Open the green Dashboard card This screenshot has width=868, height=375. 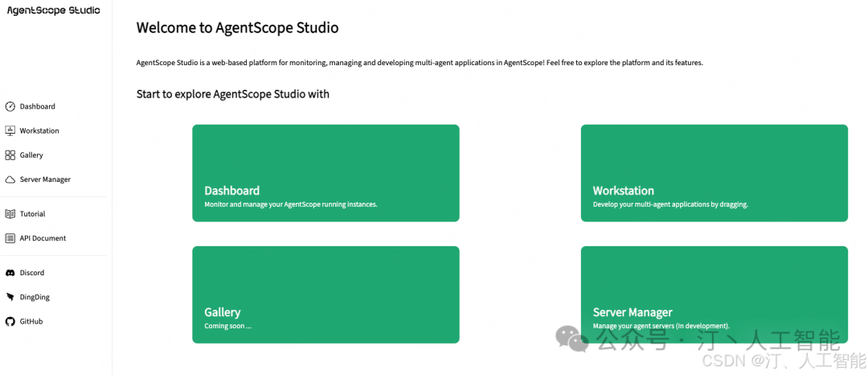(325, 173)
